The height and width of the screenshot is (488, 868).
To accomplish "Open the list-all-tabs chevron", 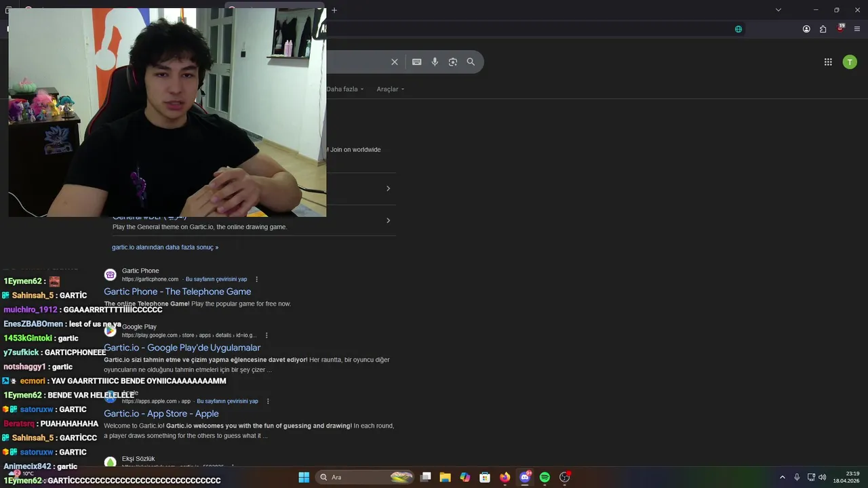I will coord(778,10).
